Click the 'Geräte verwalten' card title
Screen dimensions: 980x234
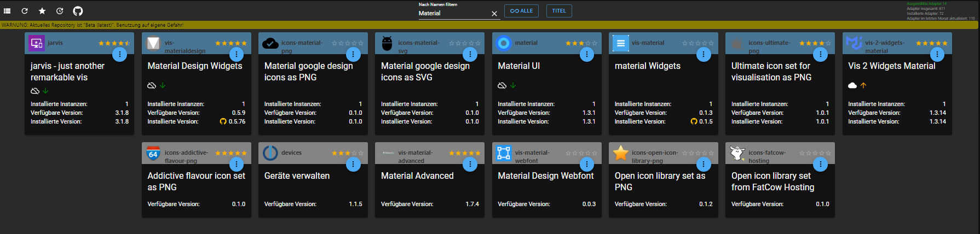pos(297,175)
